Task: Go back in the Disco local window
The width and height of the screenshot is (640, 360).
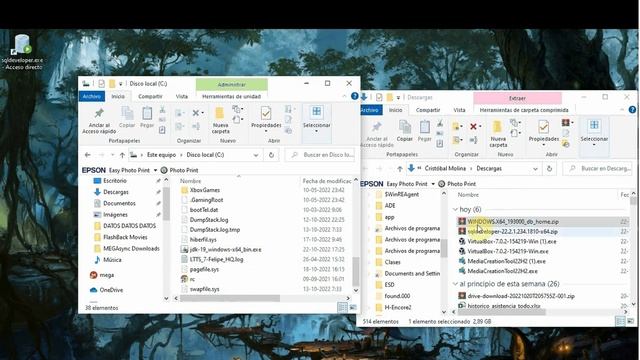Action: coord(88,155)
